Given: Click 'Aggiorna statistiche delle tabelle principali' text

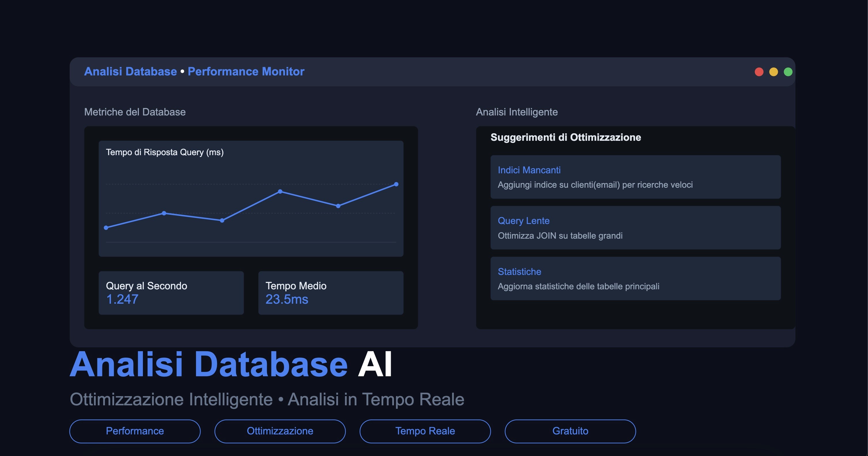Looking at the screenshot, I should point(579,286).
